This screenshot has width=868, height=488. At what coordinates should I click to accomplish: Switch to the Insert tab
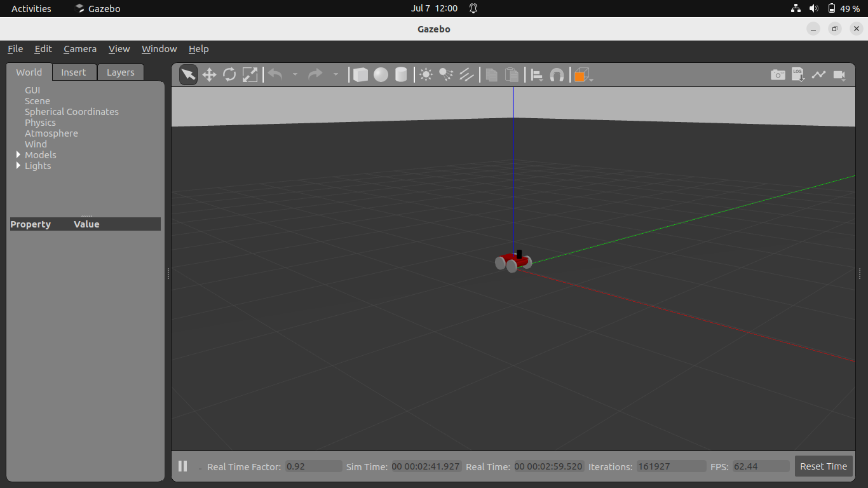(x=74, y=72)
